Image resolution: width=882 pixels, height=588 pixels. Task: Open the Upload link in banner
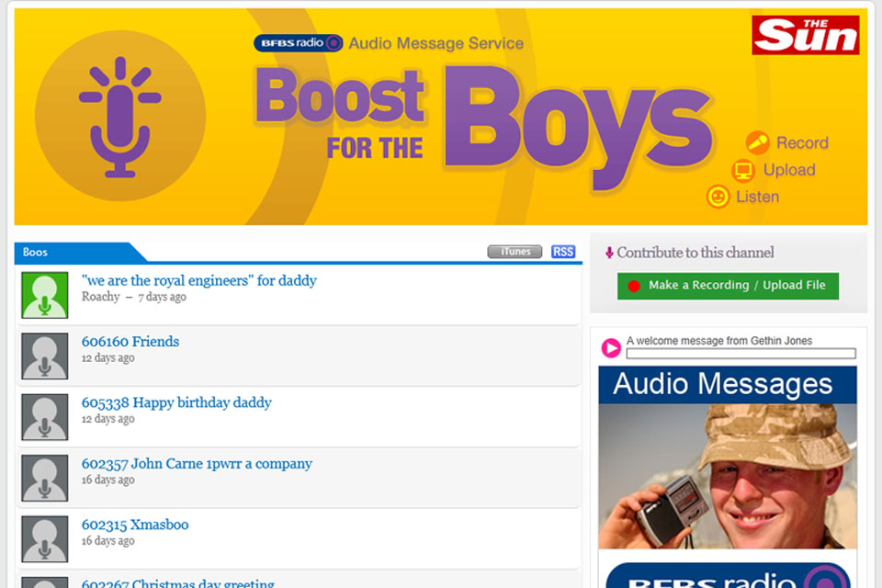tap(789, 170)
